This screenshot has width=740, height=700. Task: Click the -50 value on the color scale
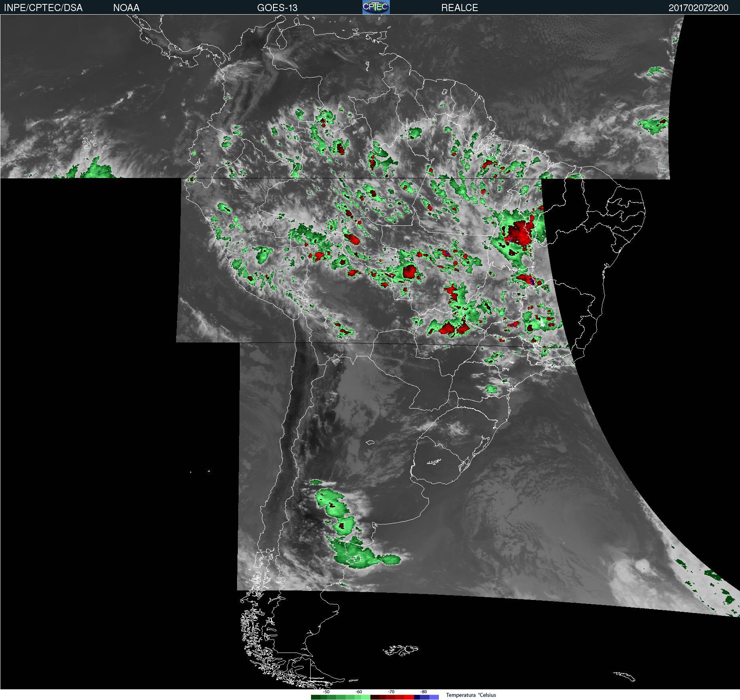tap(326, 692)
